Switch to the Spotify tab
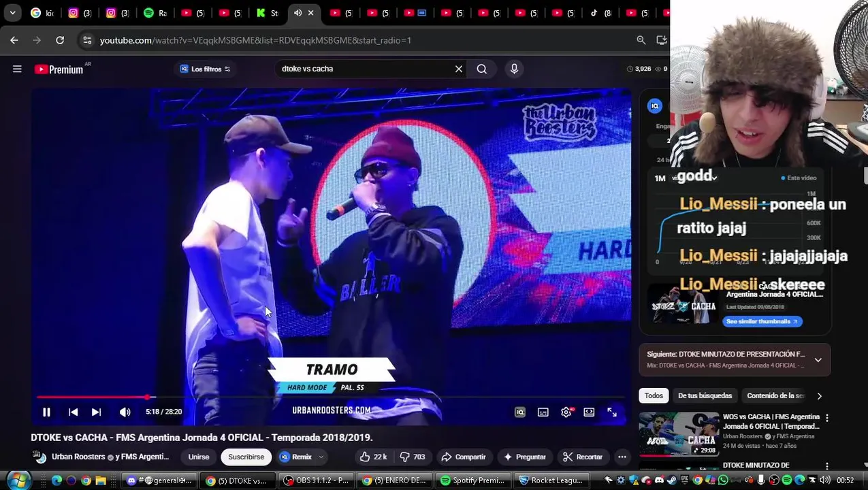This screenshot has width=868, height=490. click(155, 13)
